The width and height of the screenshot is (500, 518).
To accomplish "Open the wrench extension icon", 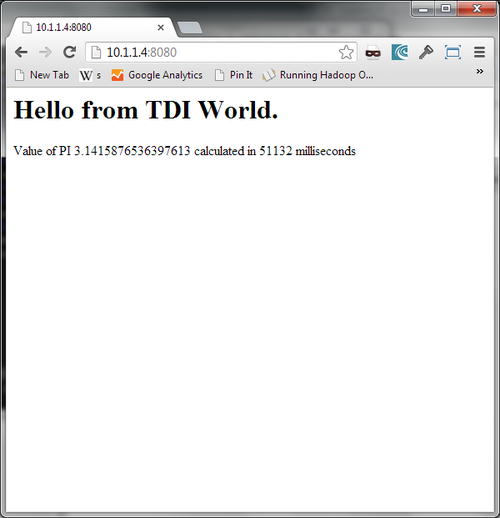I will point(426,52).
